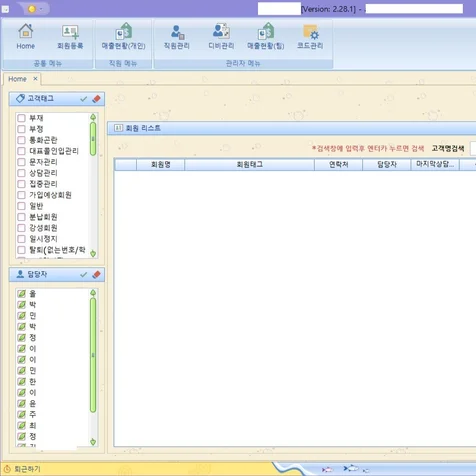Image resolution: width=476 pixels, height=476 pixels.
Task: Click down arrow of 고객태그 list
Action: (93, 254)
